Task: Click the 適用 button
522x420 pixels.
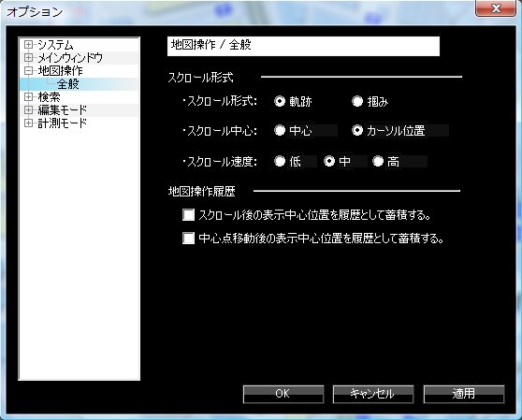Action: [464, 394]
